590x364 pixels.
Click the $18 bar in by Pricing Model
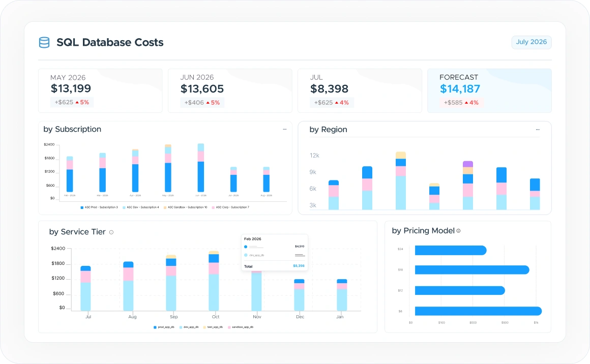coord(472,270)
